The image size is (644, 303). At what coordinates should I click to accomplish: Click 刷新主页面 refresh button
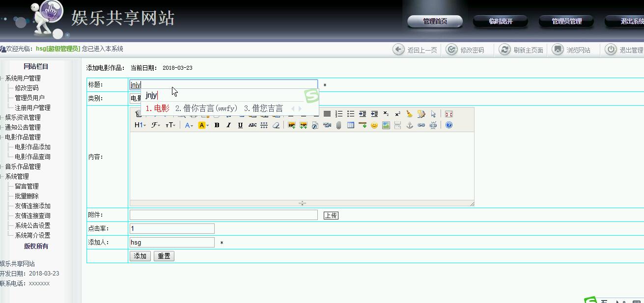click(521, 50)
